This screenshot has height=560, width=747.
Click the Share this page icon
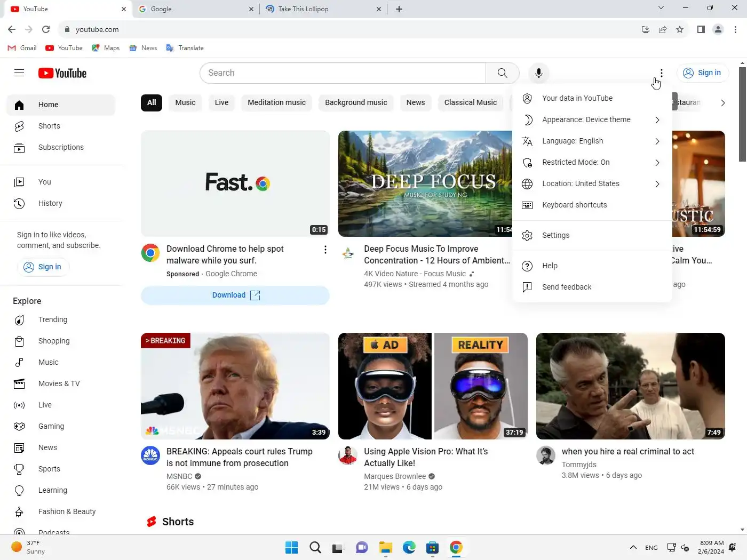663,29
